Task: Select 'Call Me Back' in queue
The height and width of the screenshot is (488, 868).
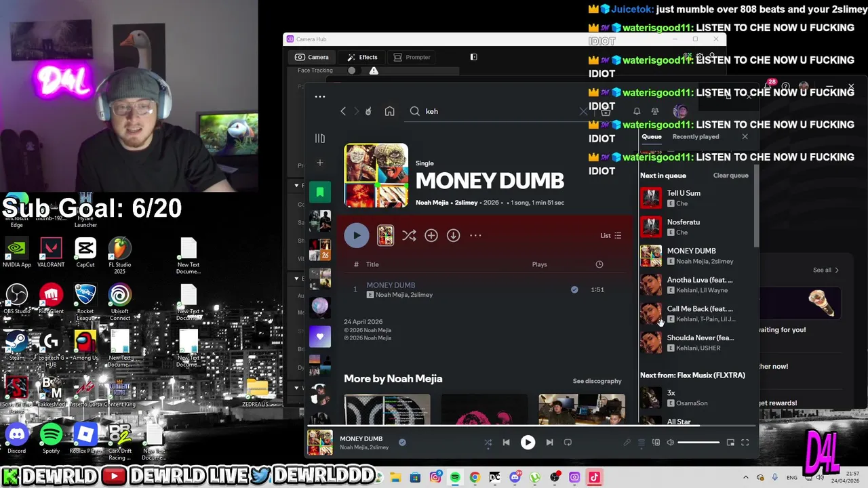Action: [696, 314]
